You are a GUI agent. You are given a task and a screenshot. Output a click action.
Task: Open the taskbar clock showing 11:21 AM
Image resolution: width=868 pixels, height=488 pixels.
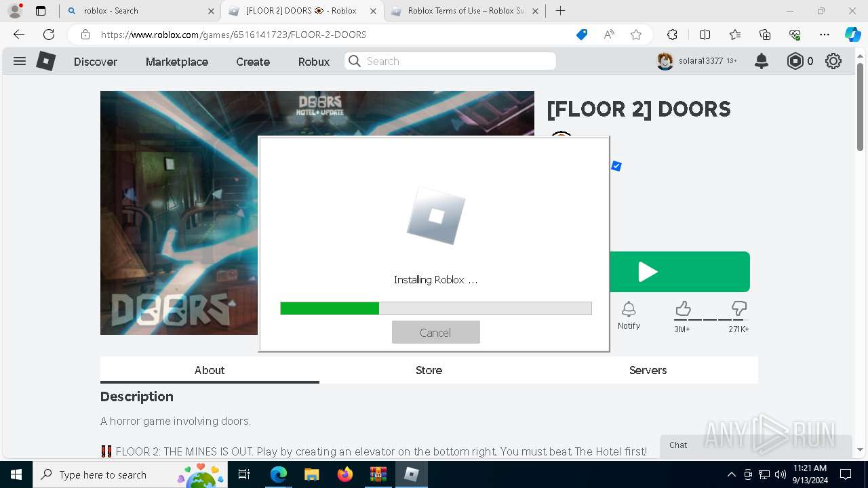pyautogui.click(x=810, y=474)
